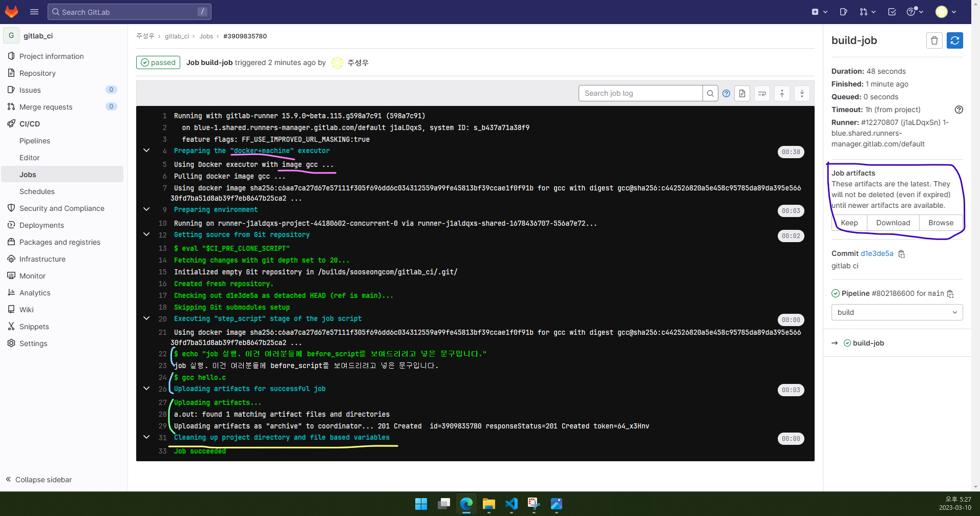Collapse the sidebar
Screen dimensions: 980x516
click(39, 480)
